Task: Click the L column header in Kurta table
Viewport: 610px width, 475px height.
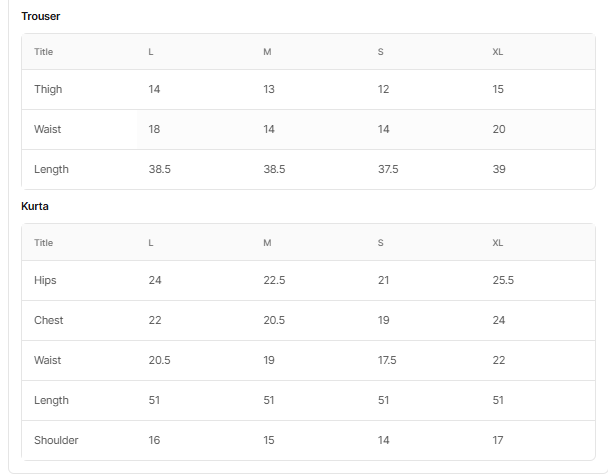Action: pyautogui.click(x=151, y=243)
